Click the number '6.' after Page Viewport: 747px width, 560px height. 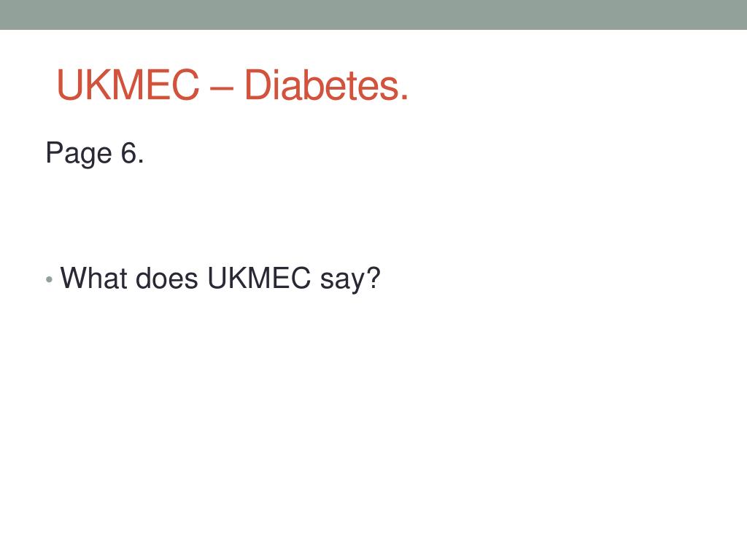132,153
